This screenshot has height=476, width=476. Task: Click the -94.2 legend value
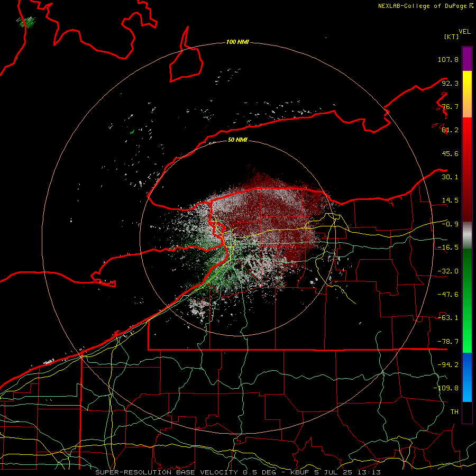(448, 365)
